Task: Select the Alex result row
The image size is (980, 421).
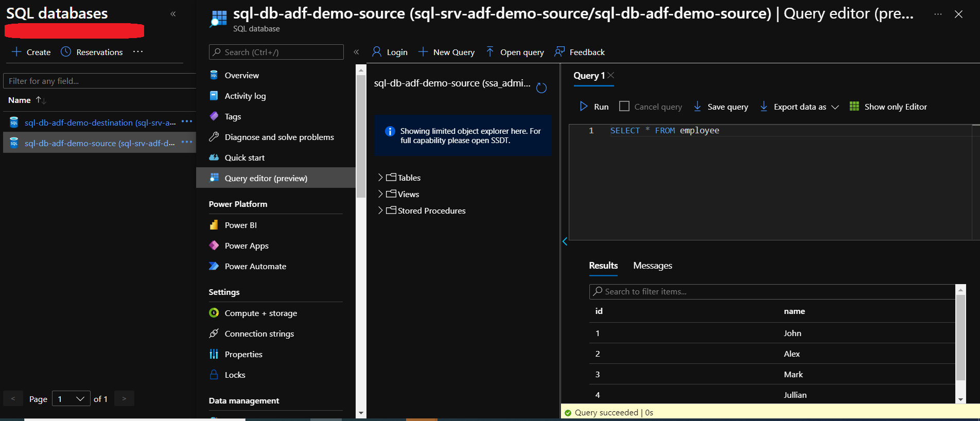Action: click(772, 354)
